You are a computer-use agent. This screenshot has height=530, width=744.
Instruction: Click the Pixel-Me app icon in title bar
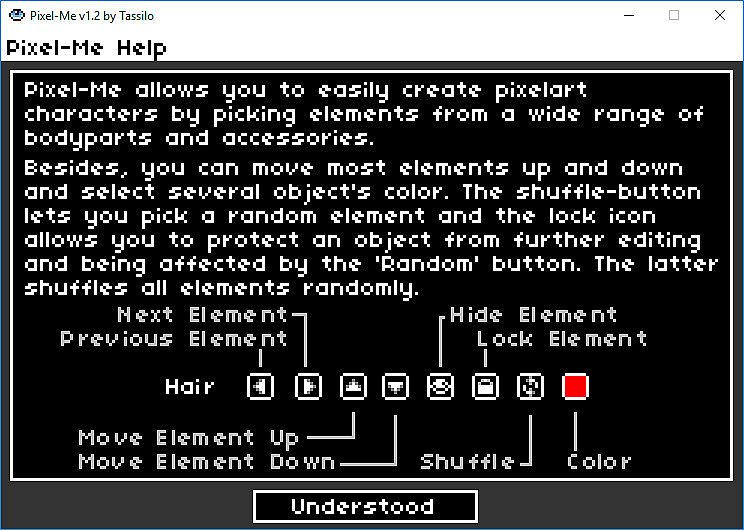[17, 15]
